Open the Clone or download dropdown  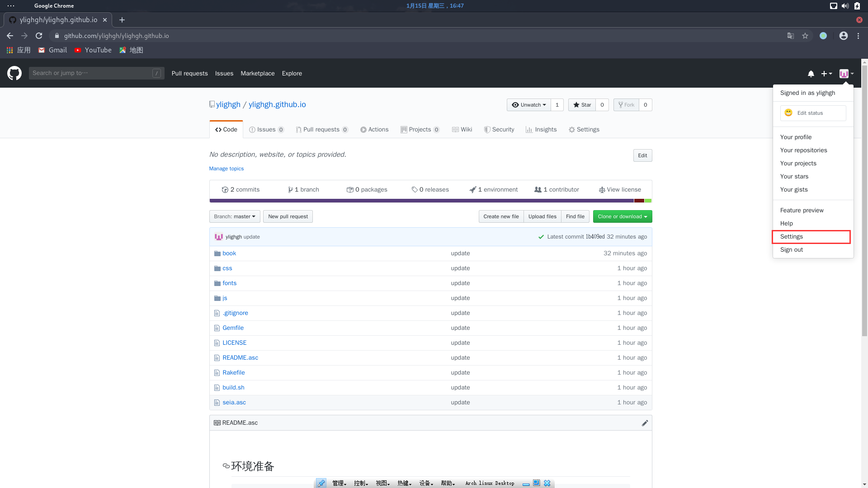click(622, 216)
